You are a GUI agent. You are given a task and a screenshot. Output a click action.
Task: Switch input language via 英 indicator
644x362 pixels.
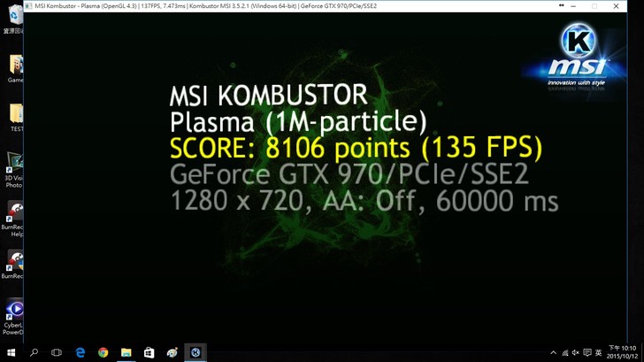(598, 352)
